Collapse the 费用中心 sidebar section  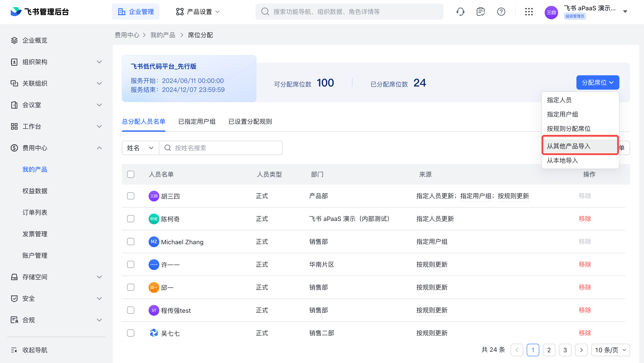coord(99,148)
